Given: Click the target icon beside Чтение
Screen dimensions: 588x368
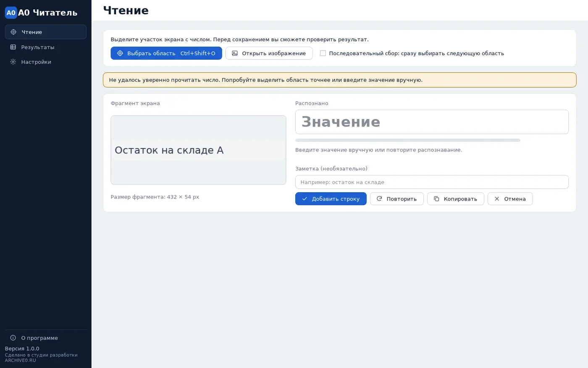Looking at the screenshot, I should pos(13,32).
